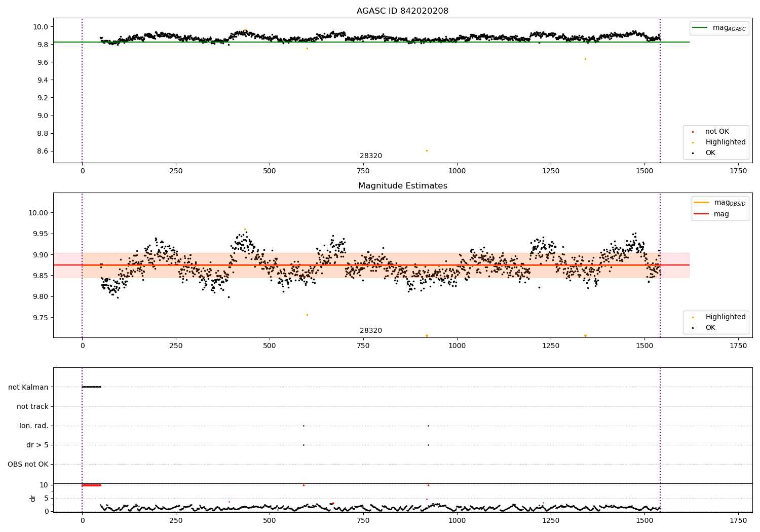Viewport: 760px width, 532px height.
Task: Click the '1750' x-tick under the top plot
Action: (x=738, y=171)
